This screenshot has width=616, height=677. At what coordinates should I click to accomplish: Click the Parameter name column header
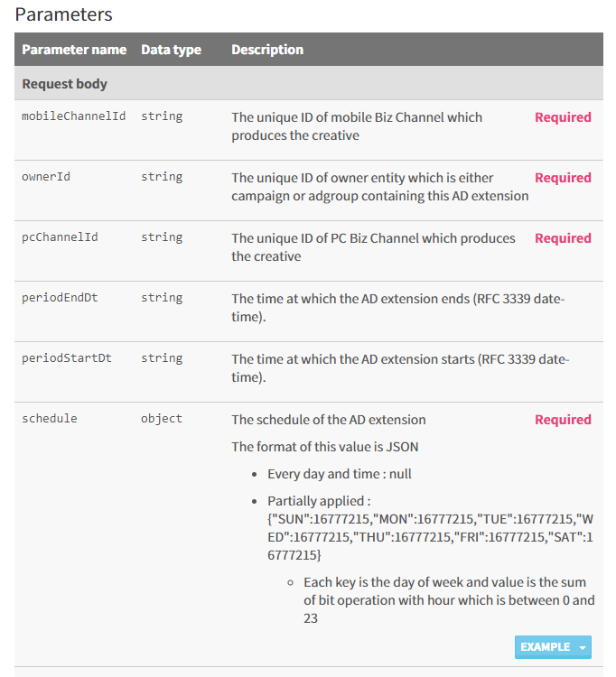pyautogui.click(x=74, y=50)
